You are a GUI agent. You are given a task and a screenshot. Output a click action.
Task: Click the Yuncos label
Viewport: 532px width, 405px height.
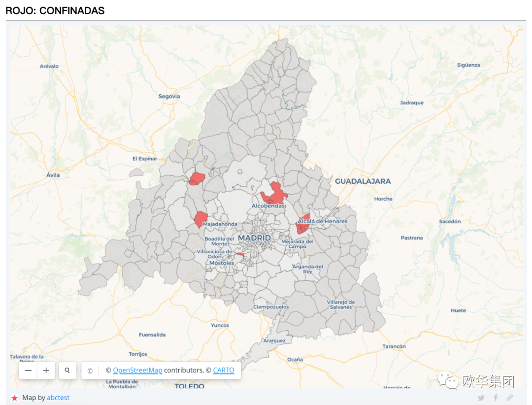point(220,325)
